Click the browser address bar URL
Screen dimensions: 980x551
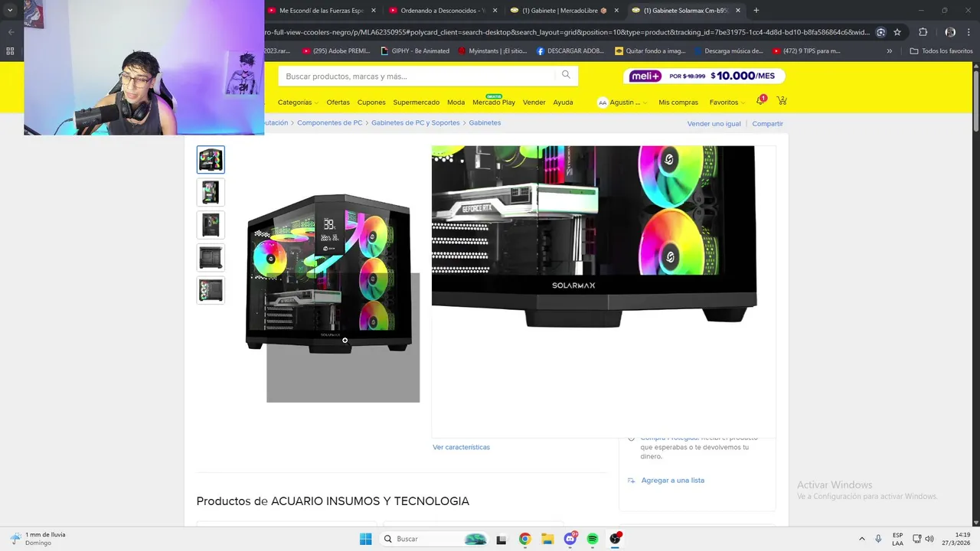coord(567,32)
